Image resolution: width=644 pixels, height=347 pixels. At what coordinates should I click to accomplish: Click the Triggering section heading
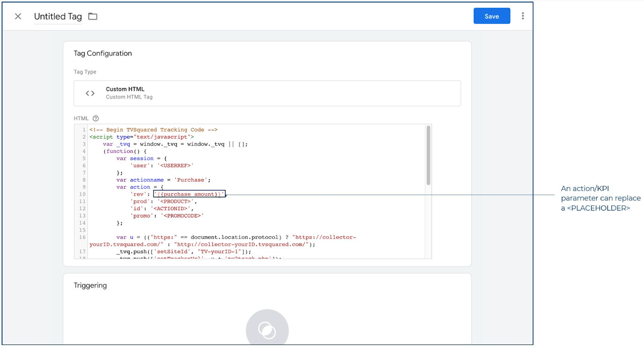point(90,285)
